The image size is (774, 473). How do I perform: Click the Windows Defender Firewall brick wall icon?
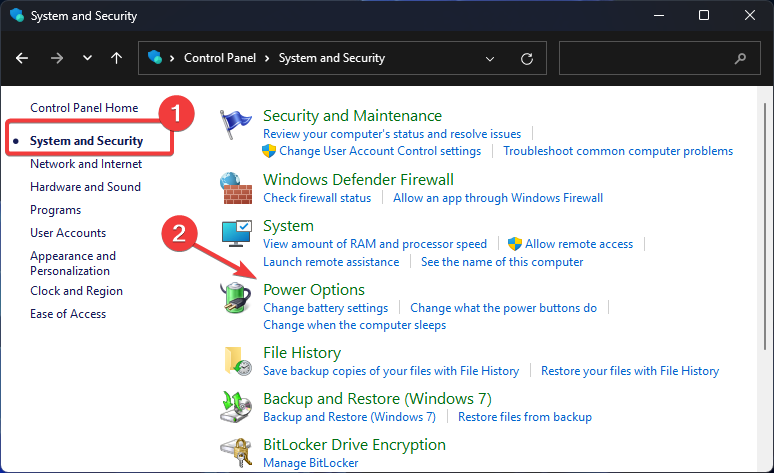[236, 188]
